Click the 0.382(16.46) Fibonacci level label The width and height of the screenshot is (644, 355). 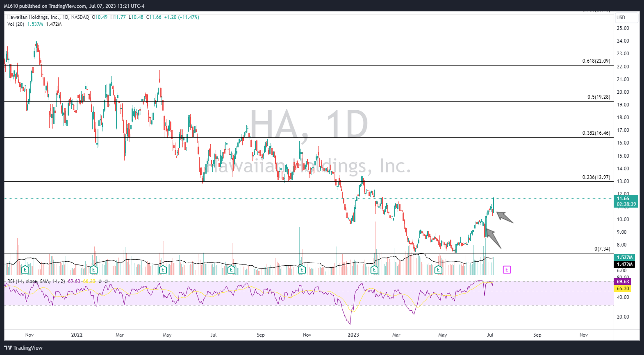click(x=596, y=133)
